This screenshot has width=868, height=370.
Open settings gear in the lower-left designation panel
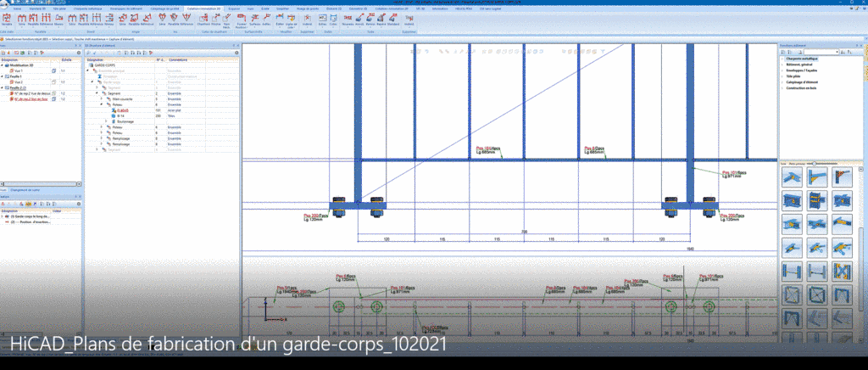coord(79,205)
